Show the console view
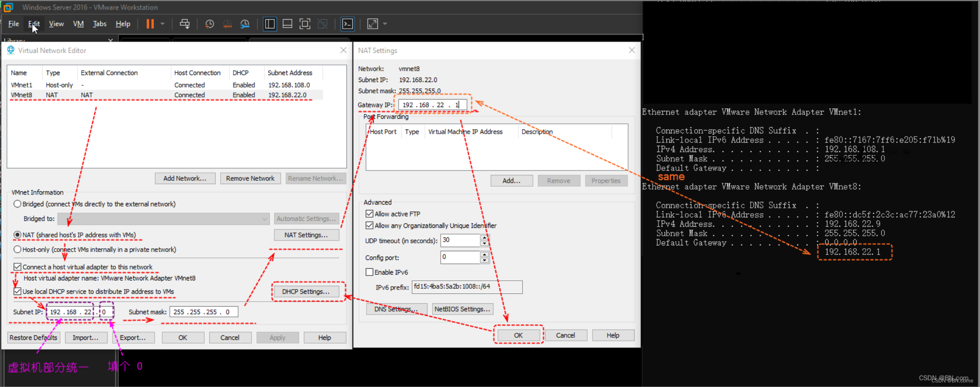 tap(347, 24)
